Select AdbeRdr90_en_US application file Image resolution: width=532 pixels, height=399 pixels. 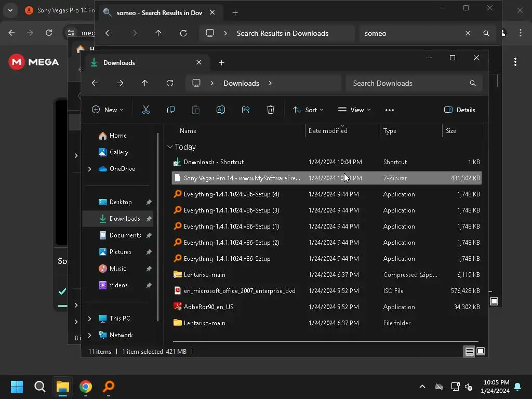pyautogui.click(x=327, y=307)
